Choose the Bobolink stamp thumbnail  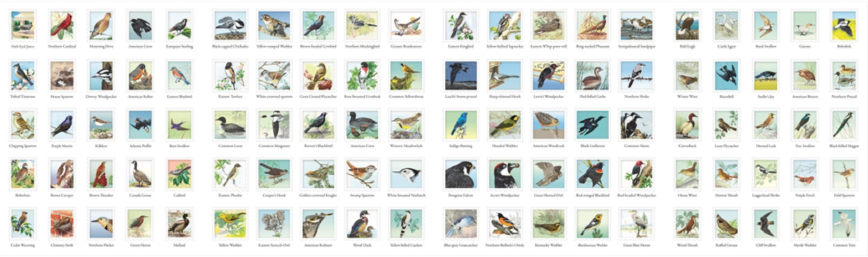[844, 25]
